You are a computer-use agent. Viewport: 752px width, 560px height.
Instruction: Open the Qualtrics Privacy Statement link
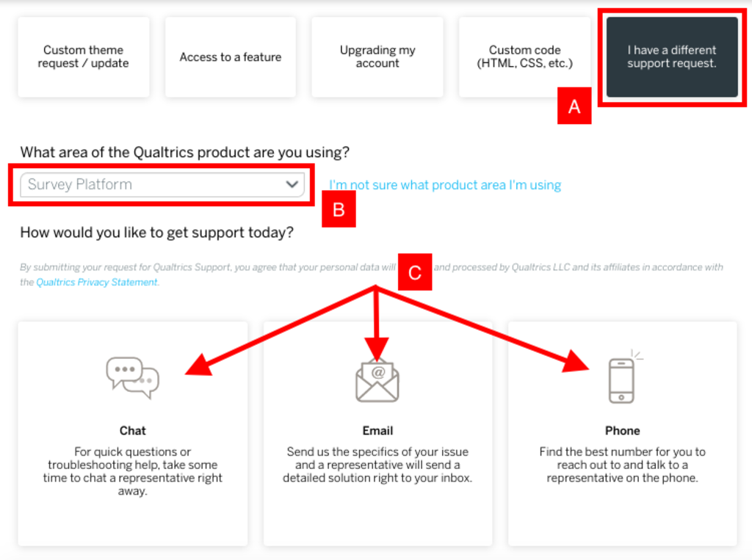[x=96, y=281]
